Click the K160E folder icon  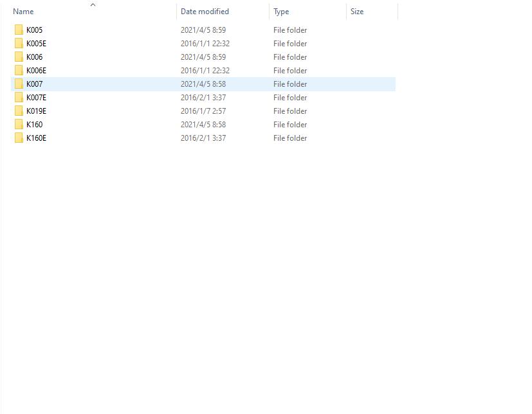click(19, 138)
